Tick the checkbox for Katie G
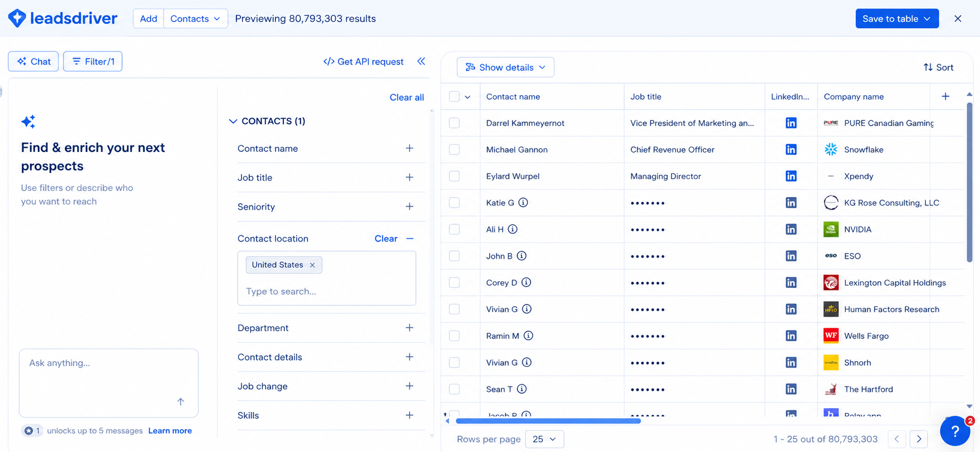Image resolution: width=980 pixels, height=452 pixels. click(454, 203)
